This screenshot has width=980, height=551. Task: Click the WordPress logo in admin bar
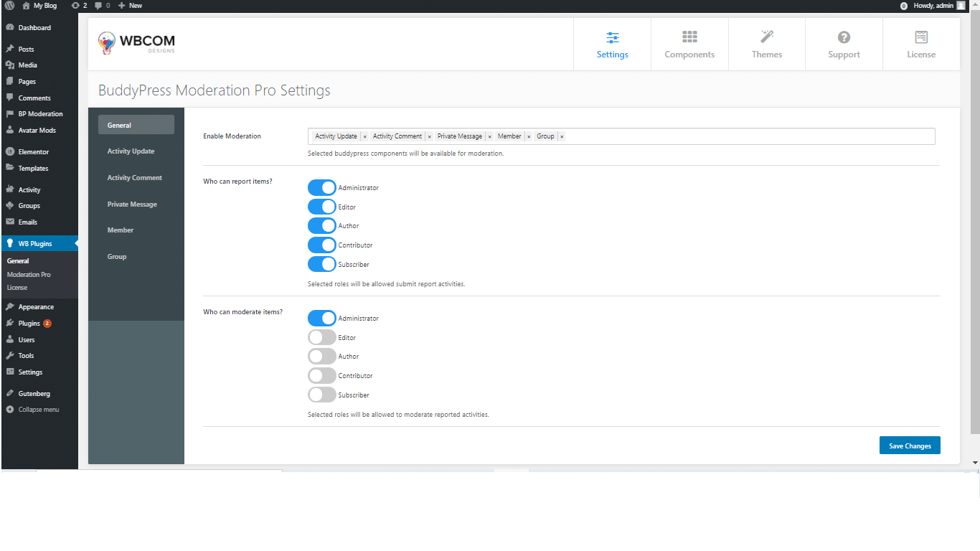[9, 5]
